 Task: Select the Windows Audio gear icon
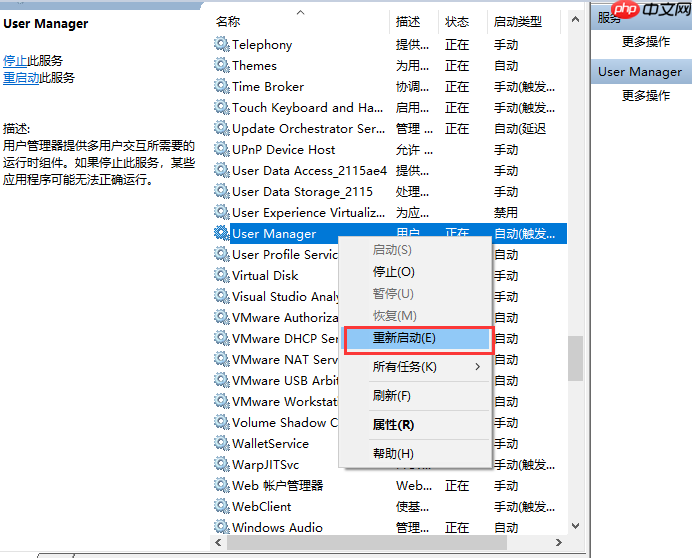pyautogui.click(x=221, y=527)
